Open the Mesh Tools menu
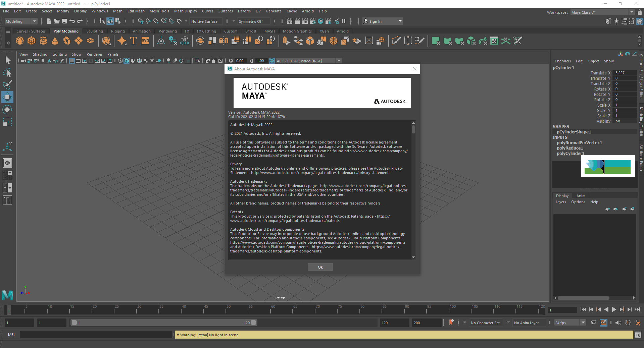 [x=159, y=11]
